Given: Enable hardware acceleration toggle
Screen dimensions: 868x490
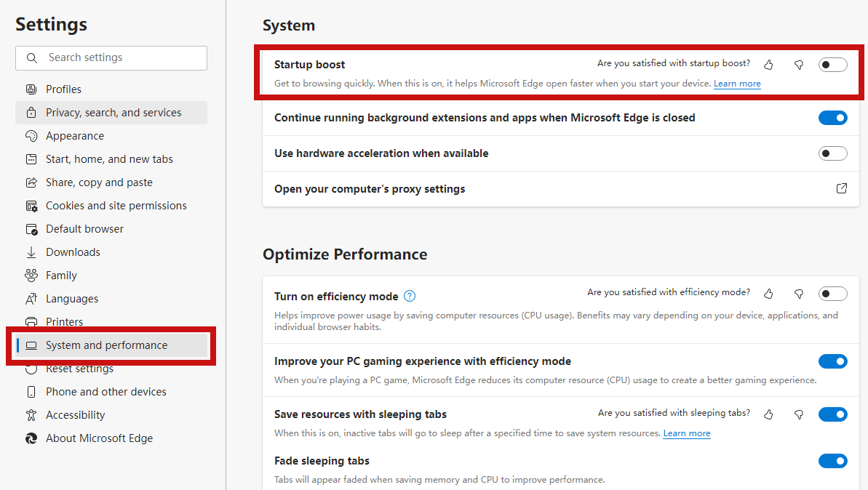Looking at the screenshot, I should (832, 153).
